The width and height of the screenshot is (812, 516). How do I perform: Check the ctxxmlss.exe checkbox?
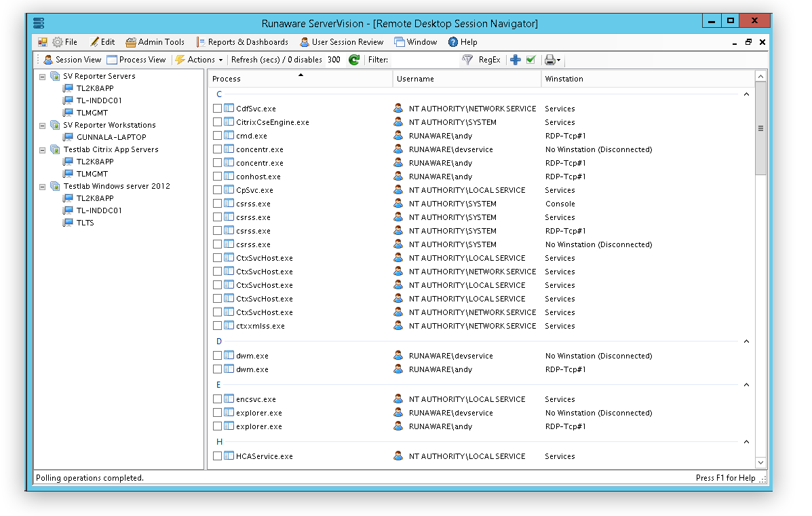[x=218, y=326]
